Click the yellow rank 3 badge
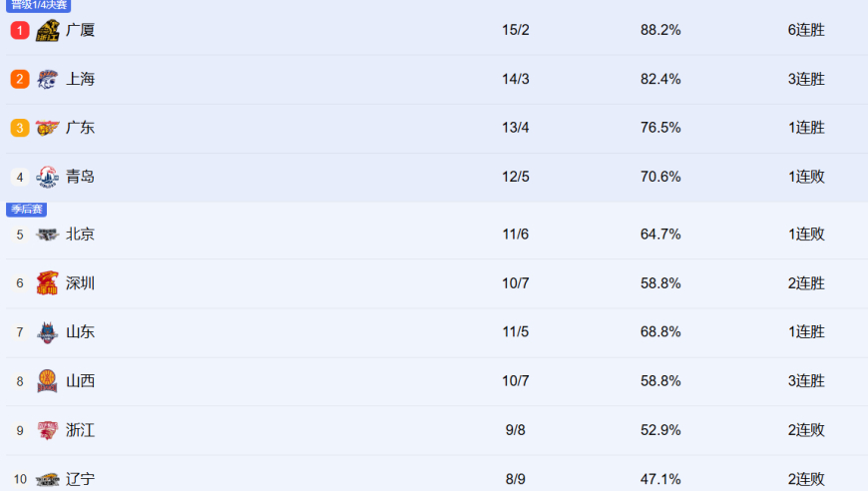 point(20,129)
